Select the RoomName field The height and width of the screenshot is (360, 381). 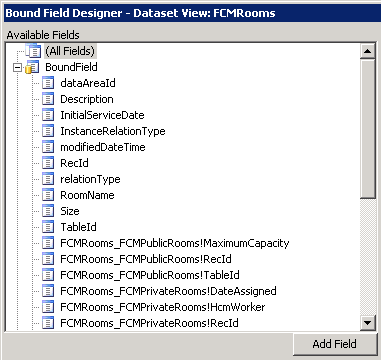pos(87,195)
